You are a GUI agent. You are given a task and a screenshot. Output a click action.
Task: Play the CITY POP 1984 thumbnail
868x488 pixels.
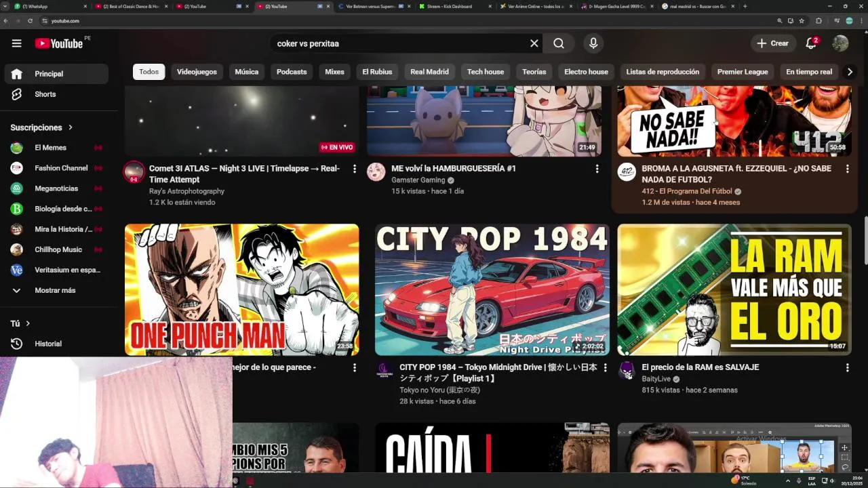[x=492, y=289]
